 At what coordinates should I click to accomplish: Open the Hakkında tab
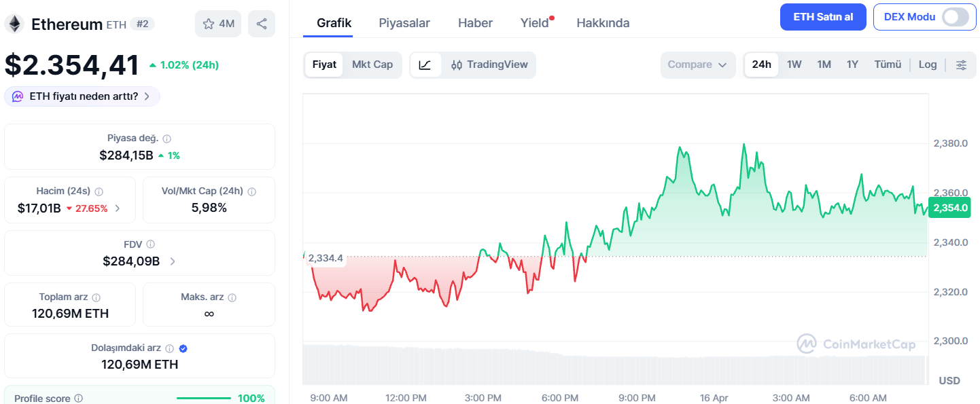point(603,23)
